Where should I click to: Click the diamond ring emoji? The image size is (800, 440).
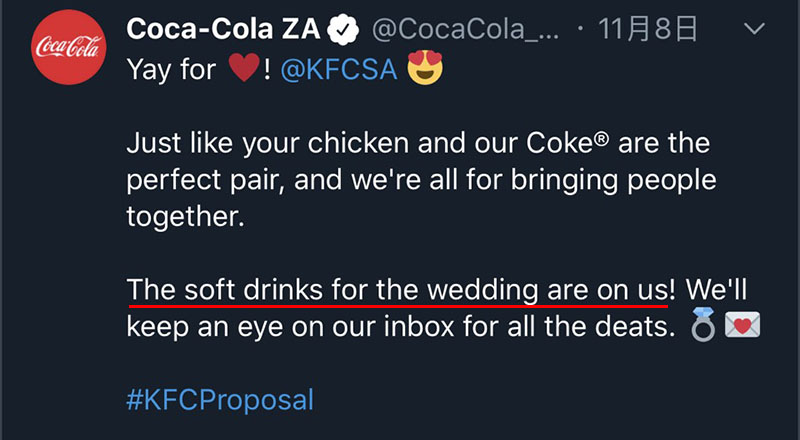704,325
